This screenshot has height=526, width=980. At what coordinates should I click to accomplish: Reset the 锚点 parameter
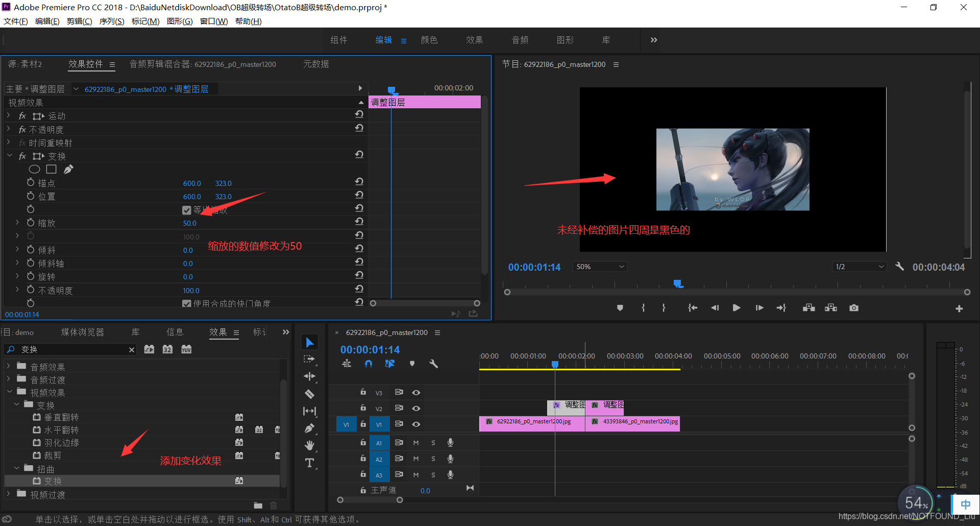(359, 181)
